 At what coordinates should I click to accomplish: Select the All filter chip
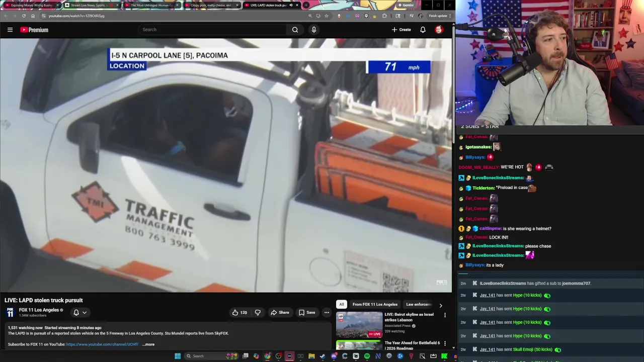click(x=342, y=304)
